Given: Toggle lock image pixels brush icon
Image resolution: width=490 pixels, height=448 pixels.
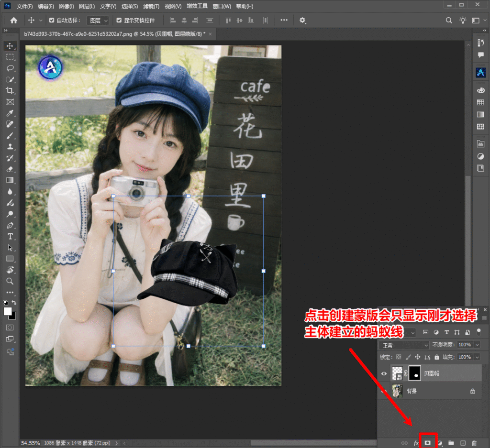Looking at the screenshot, I should (408, 357).
